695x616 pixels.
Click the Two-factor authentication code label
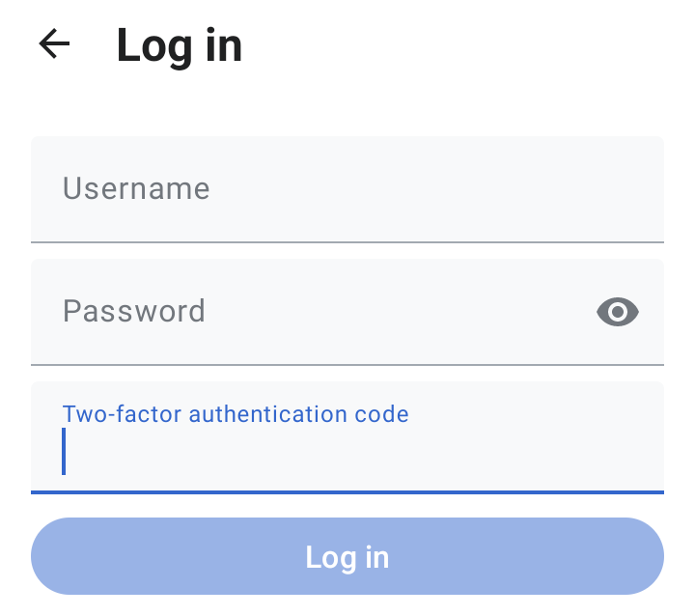coord(236,414)
